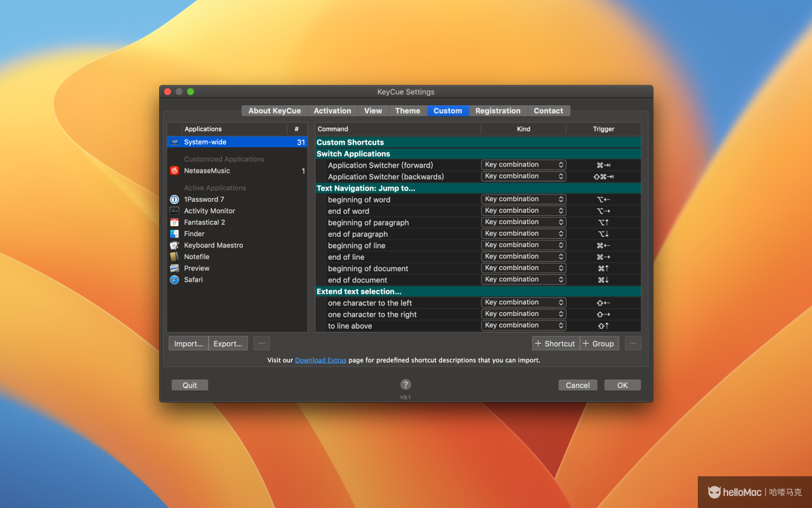Click the minus button beside Export

[x=262, y=344]
